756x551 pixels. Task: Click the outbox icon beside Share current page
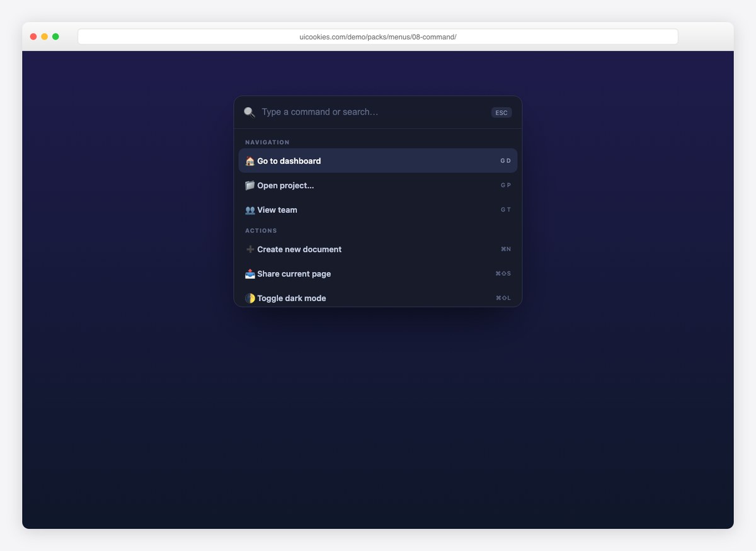point(249,274)
